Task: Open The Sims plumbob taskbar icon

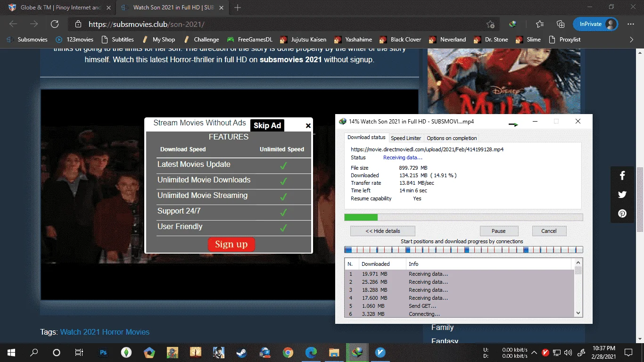Action: coord(126,352)
